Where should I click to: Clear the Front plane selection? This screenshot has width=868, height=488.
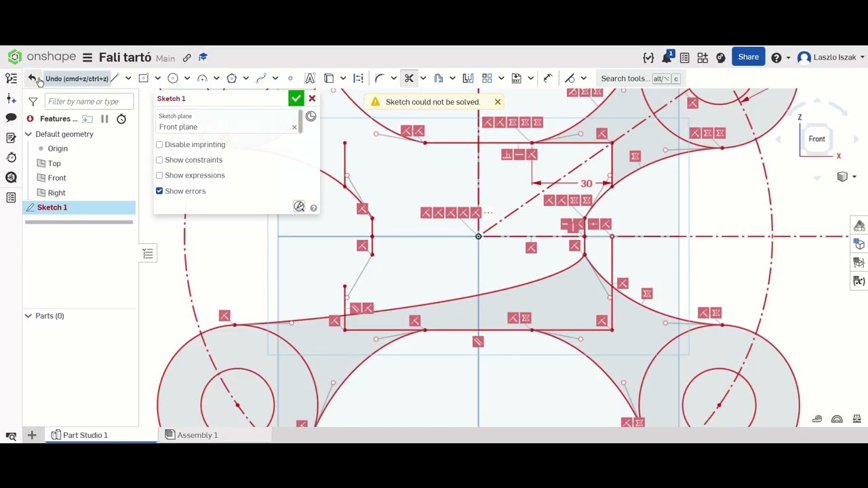click(294, 127)
